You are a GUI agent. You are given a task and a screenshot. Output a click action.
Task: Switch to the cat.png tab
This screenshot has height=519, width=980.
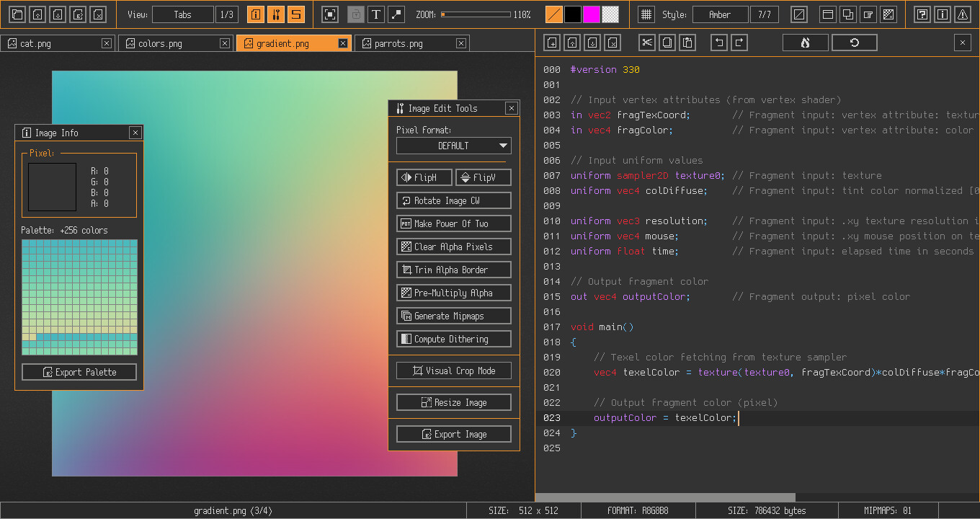(x=54, y=43)
